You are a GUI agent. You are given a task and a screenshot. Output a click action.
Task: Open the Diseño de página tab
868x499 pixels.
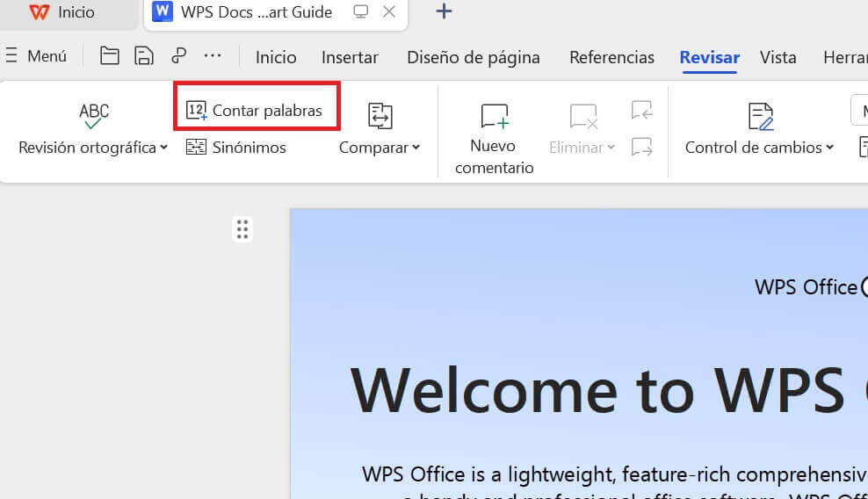coord(474,58)
